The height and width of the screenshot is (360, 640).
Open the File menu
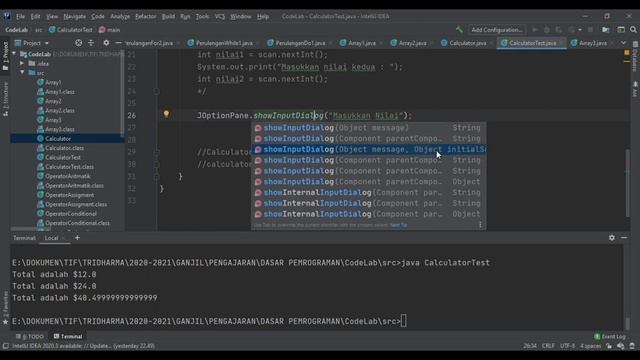pos(20,16)
